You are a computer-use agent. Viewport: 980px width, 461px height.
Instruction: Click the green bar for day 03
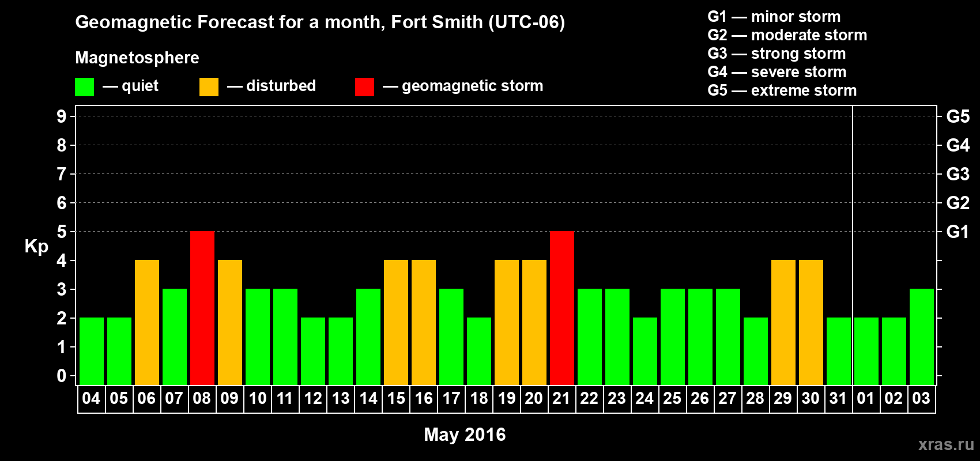(x=922, y=337)
